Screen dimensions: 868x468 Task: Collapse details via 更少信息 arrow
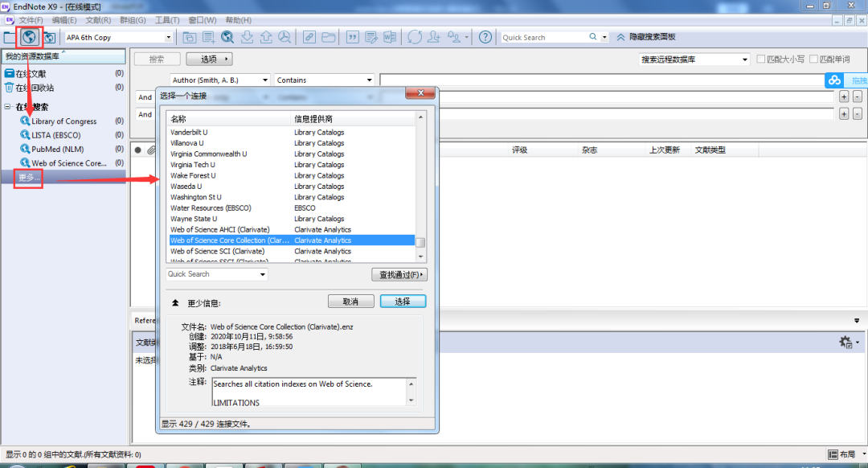175,303
